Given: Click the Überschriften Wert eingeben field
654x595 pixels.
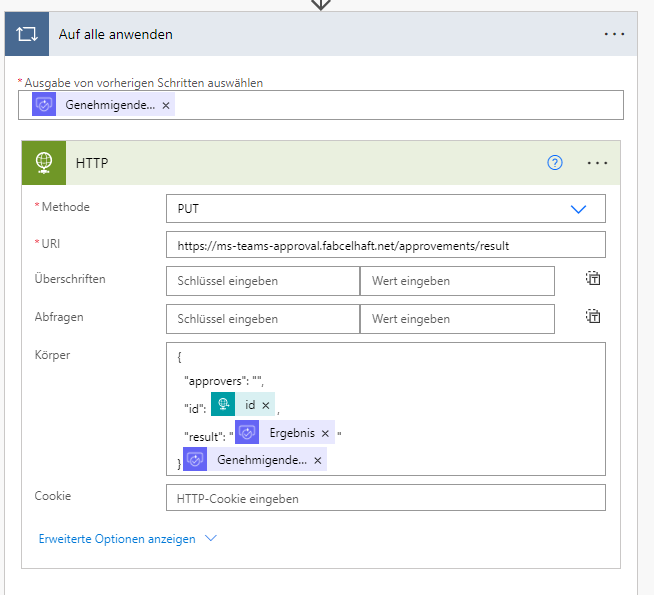Looking at the screenshot, I should pyautogui.click(x=456, y=281).
